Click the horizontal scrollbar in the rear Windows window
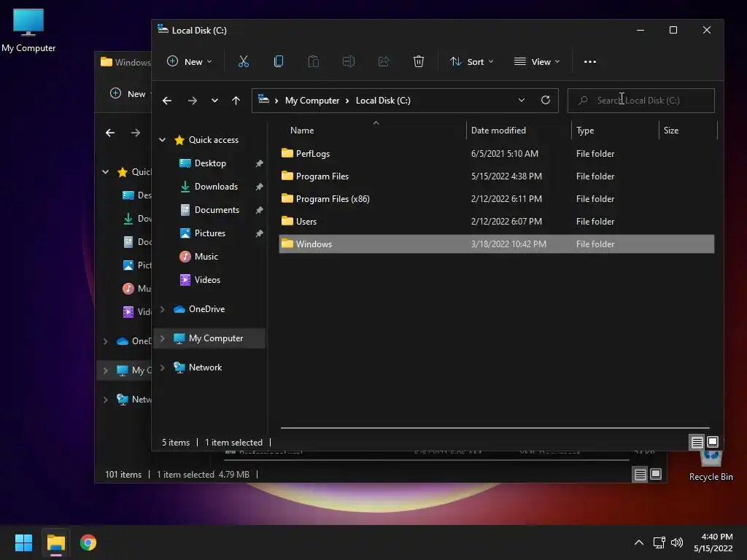747x560 pixels. [x=426, y=460]
